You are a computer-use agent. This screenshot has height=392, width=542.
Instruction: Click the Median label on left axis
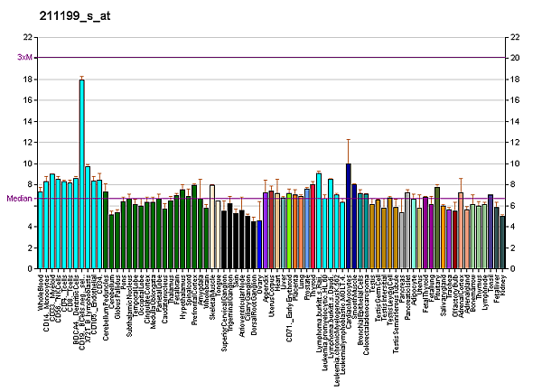click(18, 199)
